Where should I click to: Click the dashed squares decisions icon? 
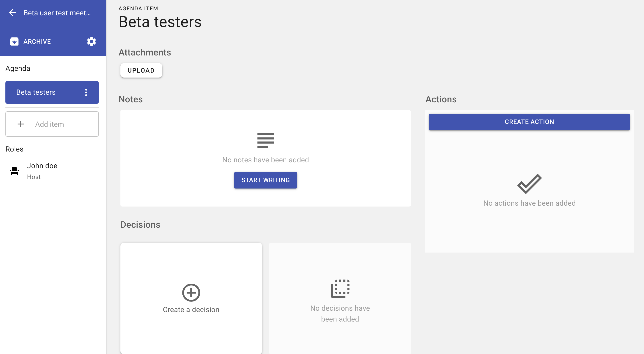click(x=340, y=289)
